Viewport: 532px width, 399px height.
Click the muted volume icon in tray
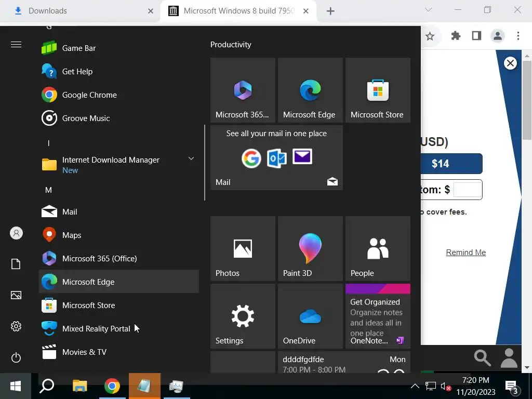[445, 387]
